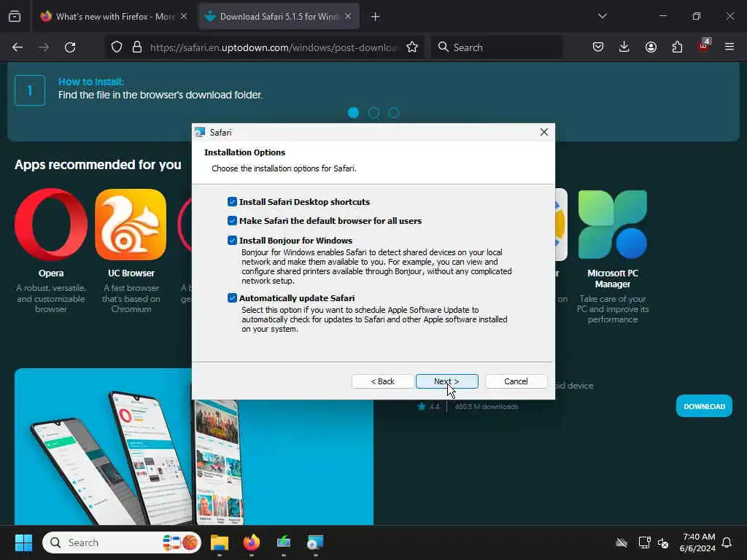Open the Firefox account icon
747x560 pixels.
point(651,47)
